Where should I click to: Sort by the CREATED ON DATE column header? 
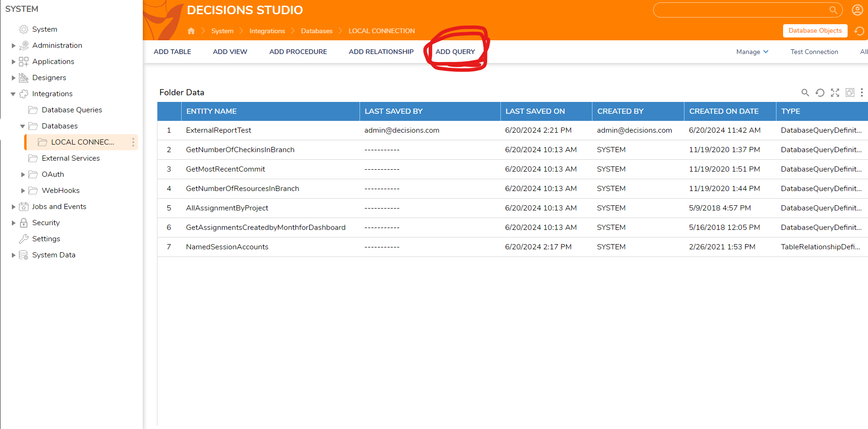[x=729, y=111]
